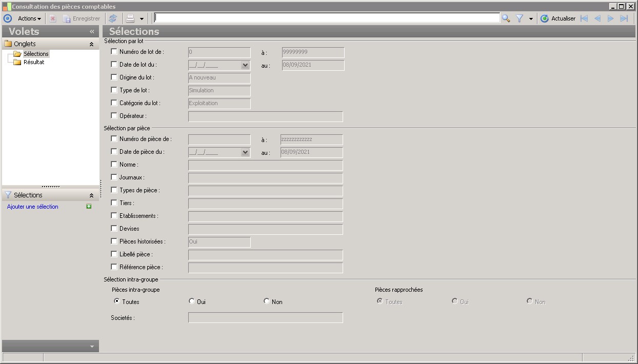Image resolution: width=638 pixels, height=364 pixels.
Task: Click the Enregistrer save button
Action: [82, 18]
